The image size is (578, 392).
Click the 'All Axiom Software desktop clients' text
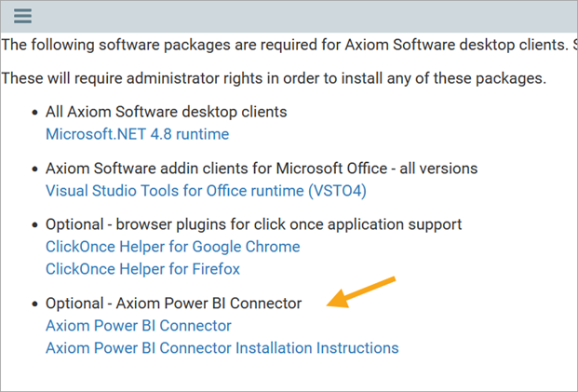click(166, 112)
